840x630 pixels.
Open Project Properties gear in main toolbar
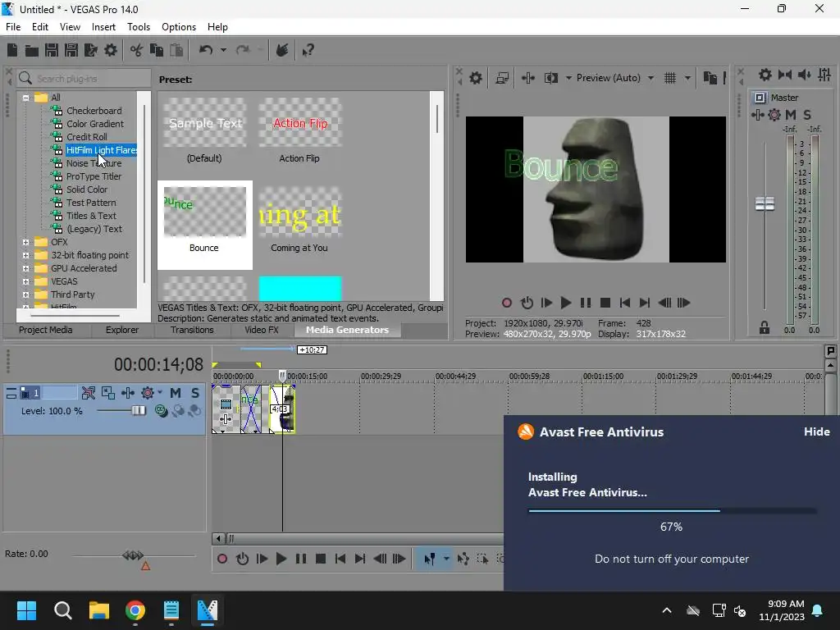click(x=111, y=50)
